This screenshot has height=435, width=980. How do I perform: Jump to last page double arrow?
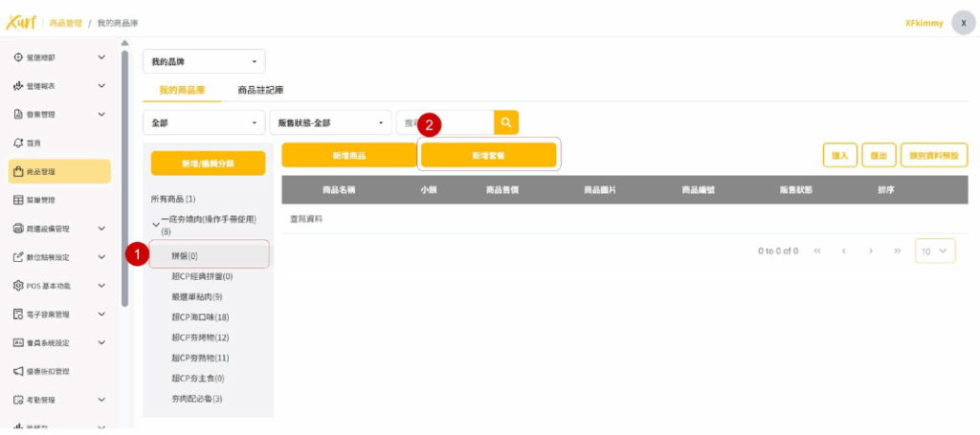[x=897, y=250]
